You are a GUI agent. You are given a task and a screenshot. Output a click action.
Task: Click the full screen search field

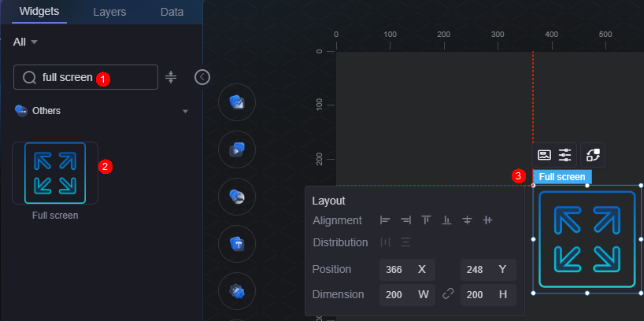(86, 77)
